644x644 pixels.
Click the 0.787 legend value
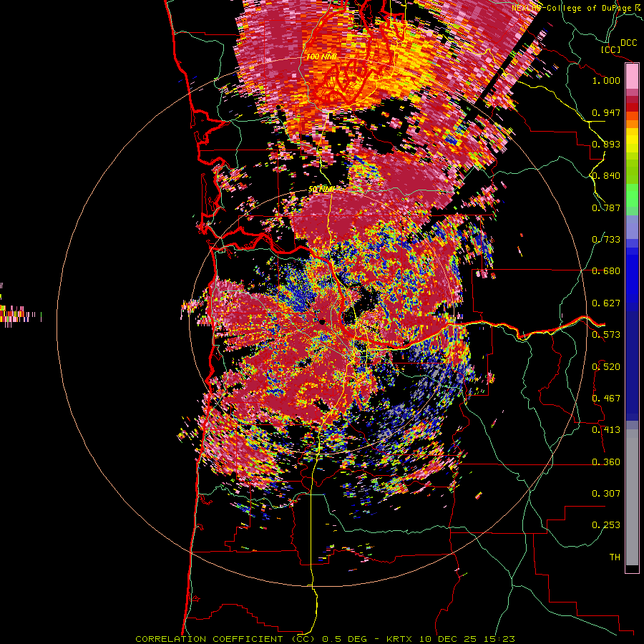tap(606, 208)
